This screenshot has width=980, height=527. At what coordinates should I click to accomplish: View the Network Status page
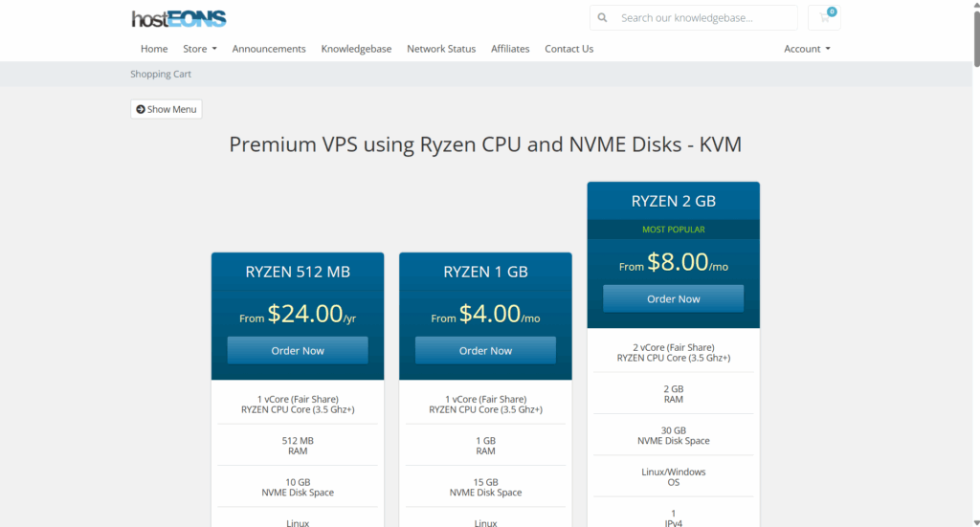point(441,49)
